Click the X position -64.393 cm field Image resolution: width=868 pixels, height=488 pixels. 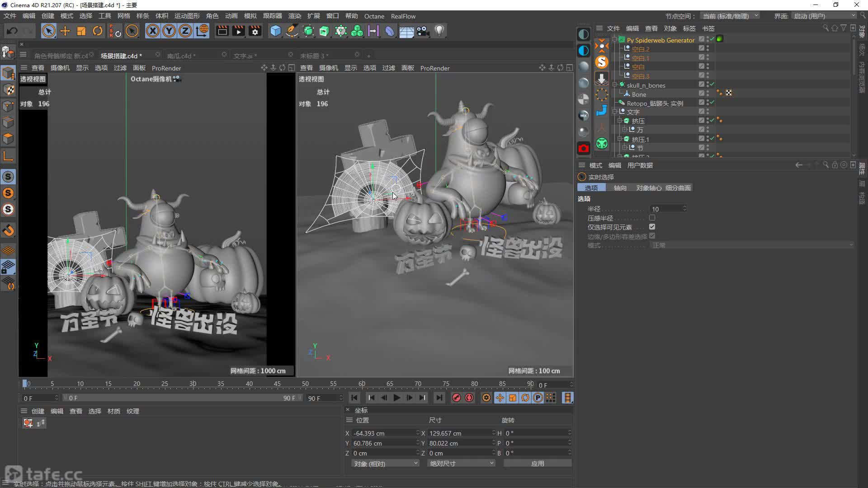(385, 433)
